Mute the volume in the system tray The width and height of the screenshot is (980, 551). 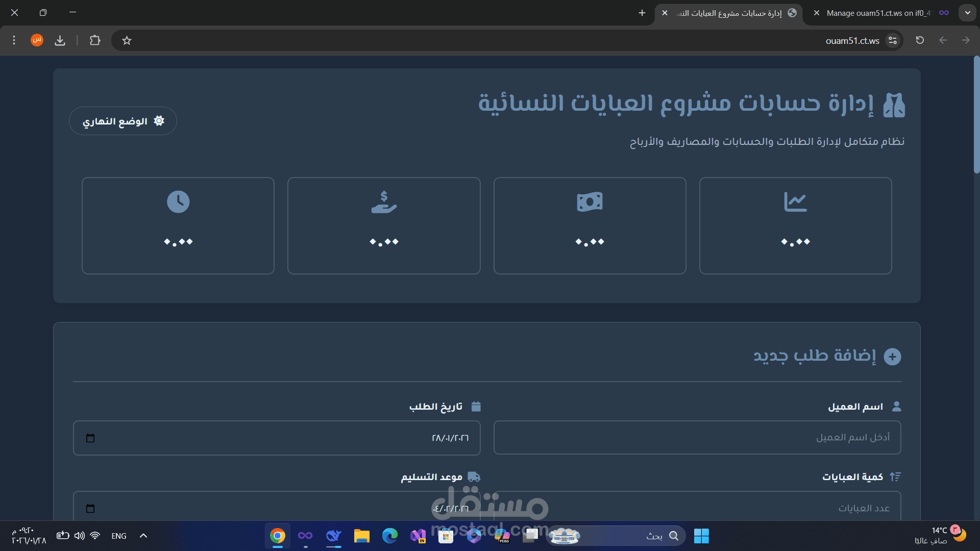point(79,536)
